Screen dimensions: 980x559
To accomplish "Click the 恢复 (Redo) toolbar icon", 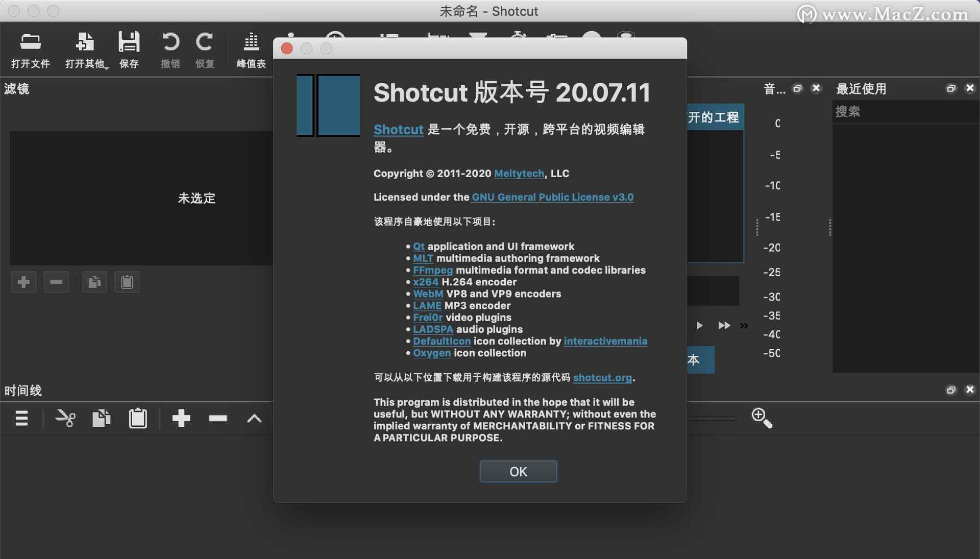I will [205, 50].
